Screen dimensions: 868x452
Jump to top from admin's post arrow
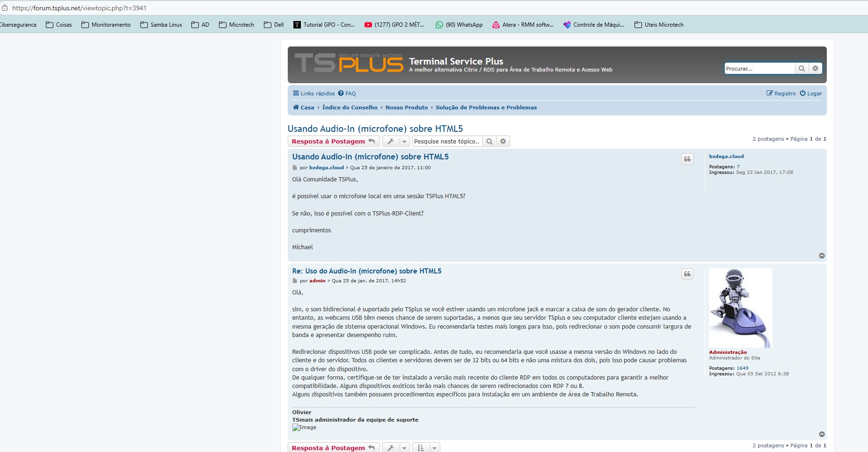[x=822, y=434]
